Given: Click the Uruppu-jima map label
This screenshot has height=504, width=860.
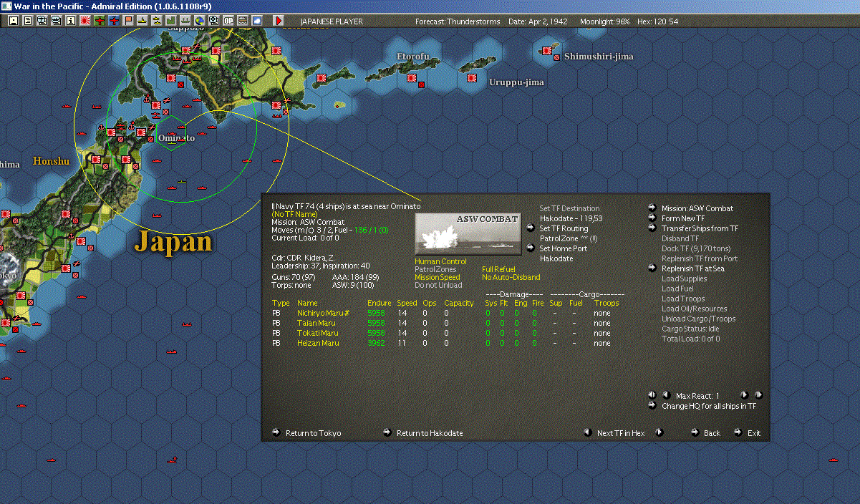Looking at the screenshot, I should point(516,82).
